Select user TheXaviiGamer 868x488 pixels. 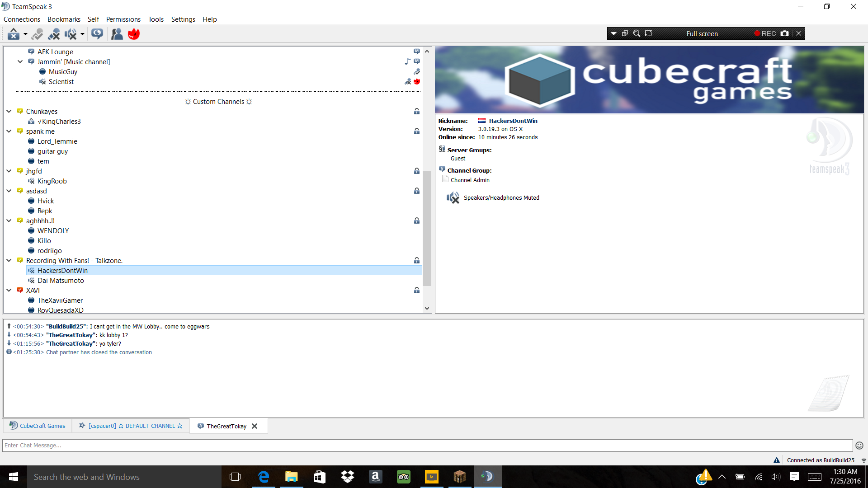point(60,300)
